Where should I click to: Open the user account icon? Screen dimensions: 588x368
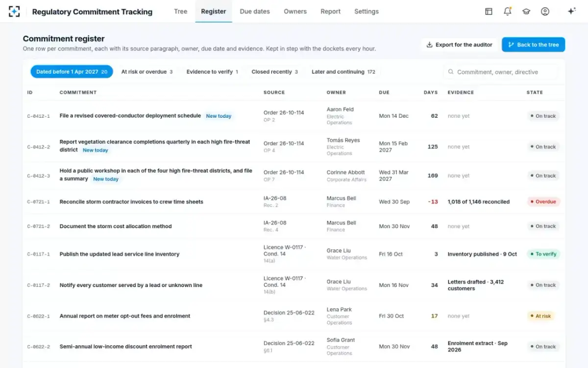(x=545, y=11)
